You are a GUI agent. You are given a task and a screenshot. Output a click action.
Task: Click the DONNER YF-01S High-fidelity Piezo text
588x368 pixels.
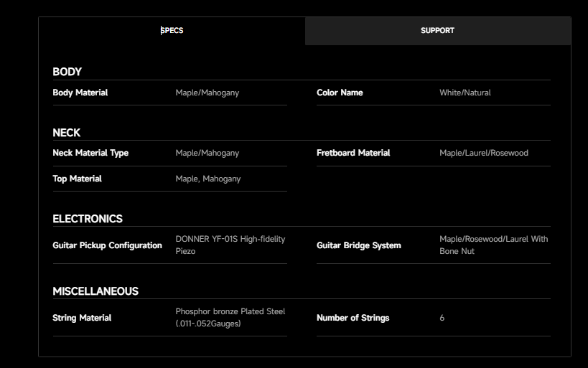[x=230, y=245]
